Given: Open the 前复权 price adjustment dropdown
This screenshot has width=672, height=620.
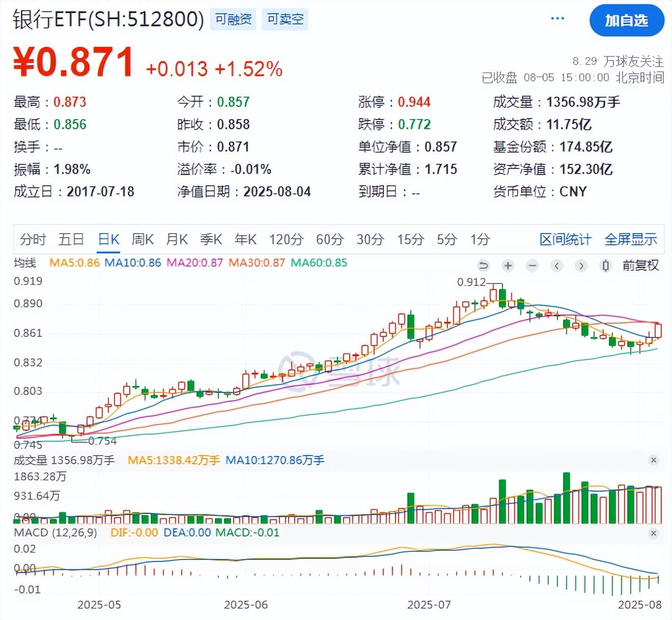Looking at the screenshot, I should tap(640, 266).
